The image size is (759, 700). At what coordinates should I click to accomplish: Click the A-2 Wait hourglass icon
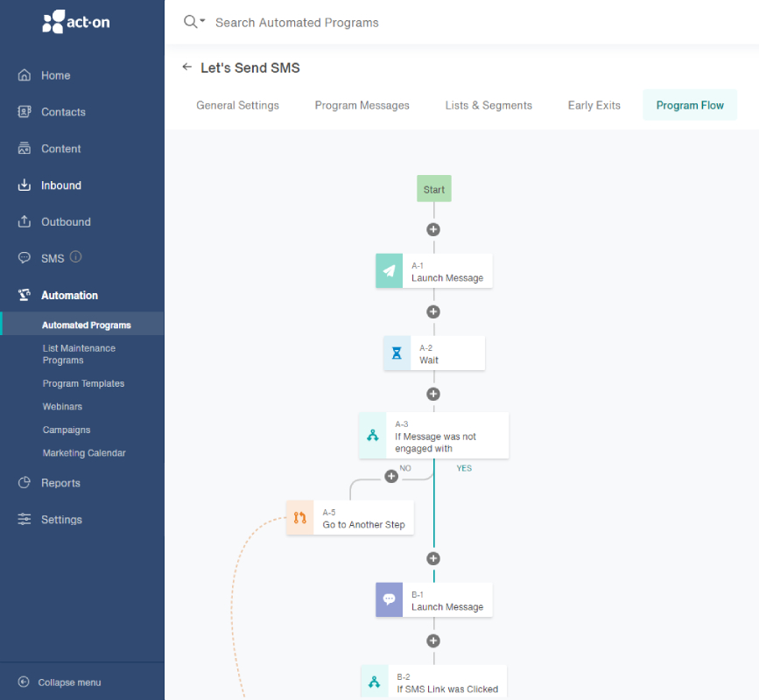(x=397, y=353)
